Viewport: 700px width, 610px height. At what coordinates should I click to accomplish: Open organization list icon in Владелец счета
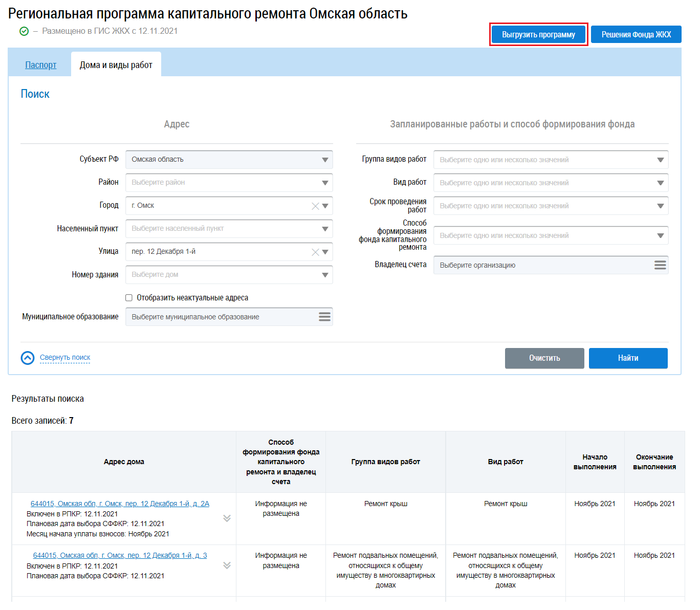click(x=660, y=265)
